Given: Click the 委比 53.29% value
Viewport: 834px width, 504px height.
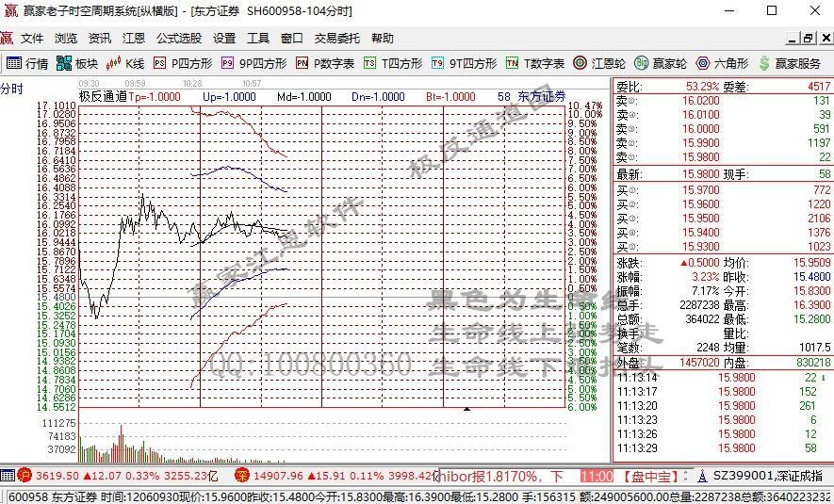Looking at the screenshot, I should (x=703, y=86).
